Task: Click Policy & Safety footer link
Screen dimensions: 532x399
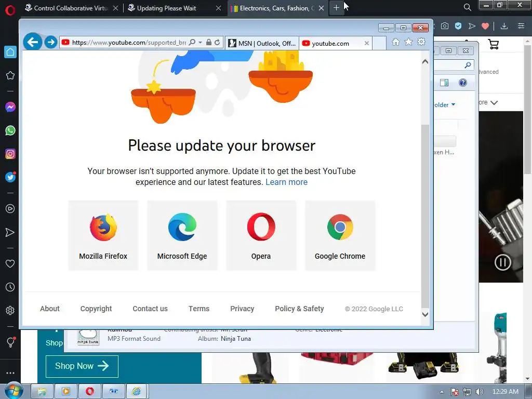Action: click(299, 309)
